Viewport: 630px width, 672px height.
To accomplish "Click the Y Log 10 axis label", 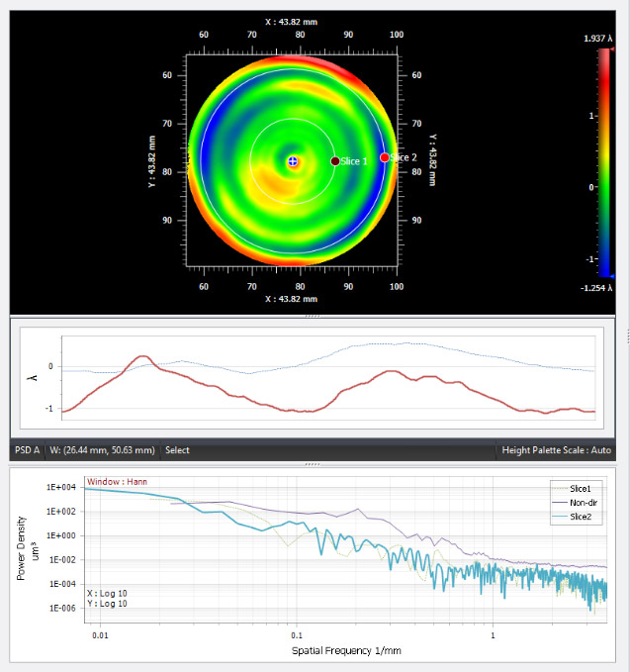I will (108, 604).
